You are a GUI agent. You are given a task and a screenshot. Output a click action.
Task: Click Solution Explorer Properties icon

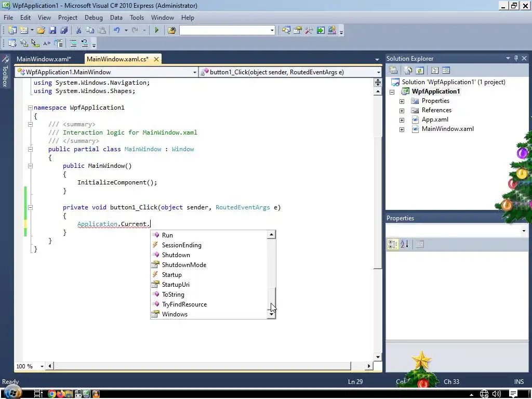tap(393, 70)
